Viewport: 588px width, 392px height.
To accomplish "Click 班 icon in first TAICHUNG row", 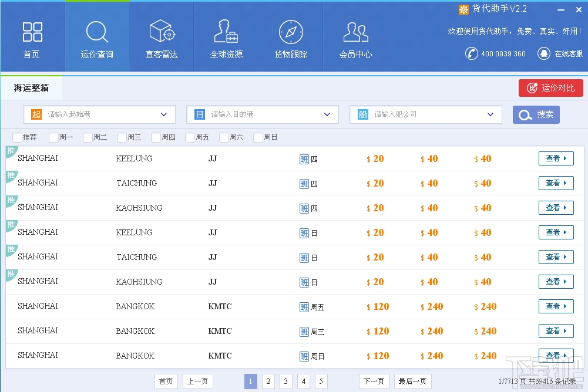I will click(x=304, y=184).
